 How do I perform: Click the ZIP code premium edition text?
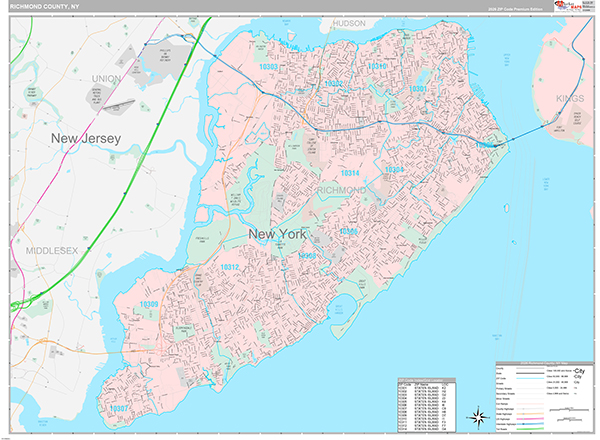(515, 9)
